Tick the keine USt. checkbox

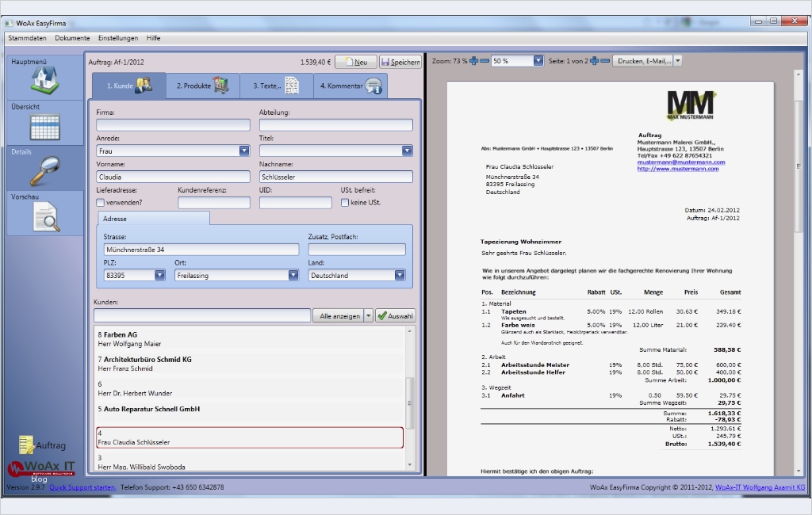344,203
